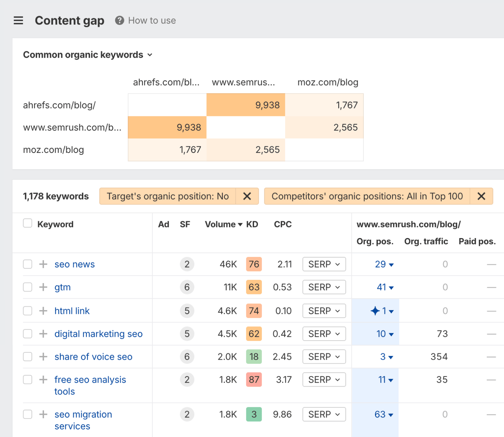
Task: Click the "How to use" help icon
Action: coord(119,20)
